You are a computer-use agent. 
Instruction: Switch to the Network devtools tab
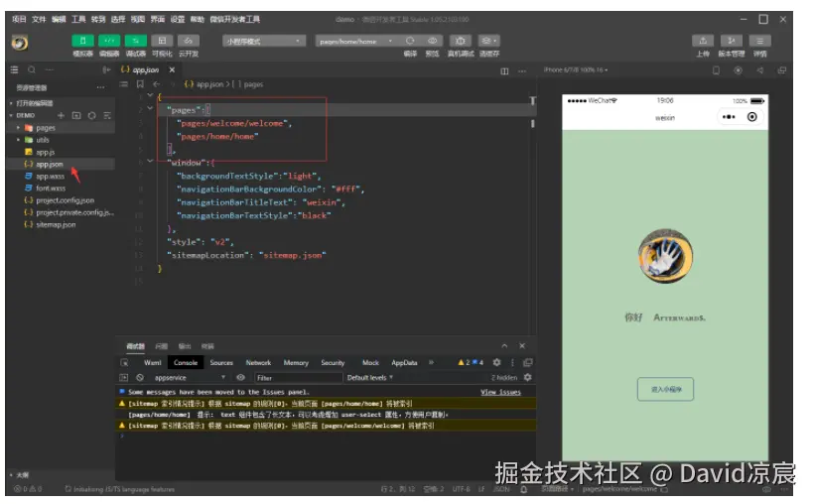pos(258,363)
